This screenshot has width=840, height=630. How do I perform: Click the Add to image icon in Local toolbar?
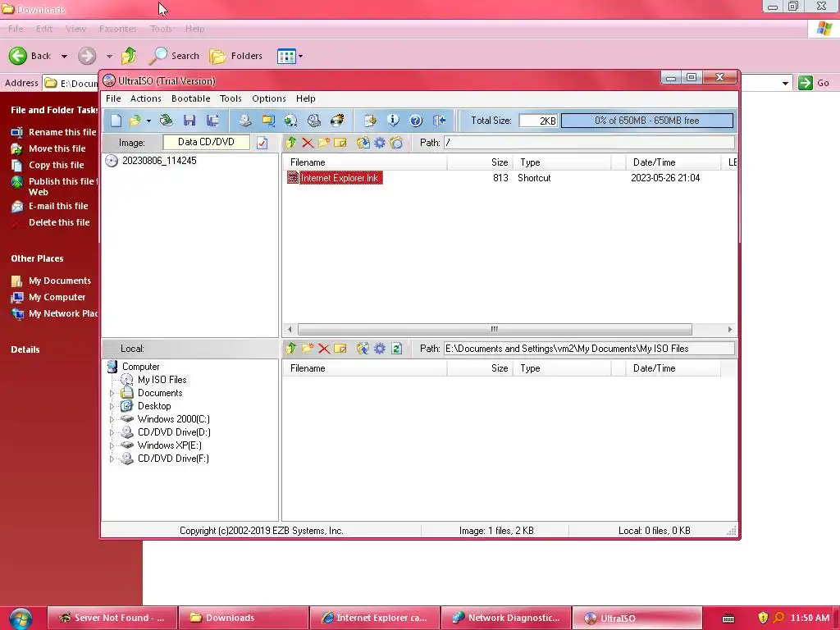(363, 349)
